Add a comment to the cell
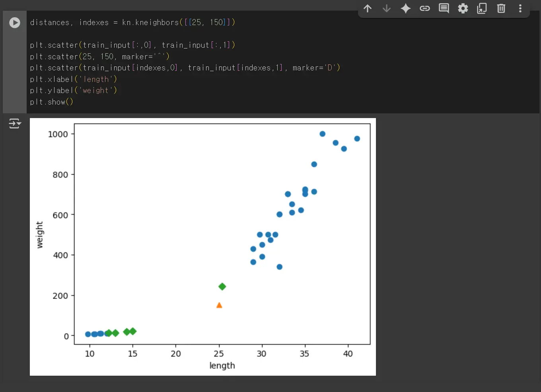Viewport: 541px width, 392px height. click(x=444, y=8)
